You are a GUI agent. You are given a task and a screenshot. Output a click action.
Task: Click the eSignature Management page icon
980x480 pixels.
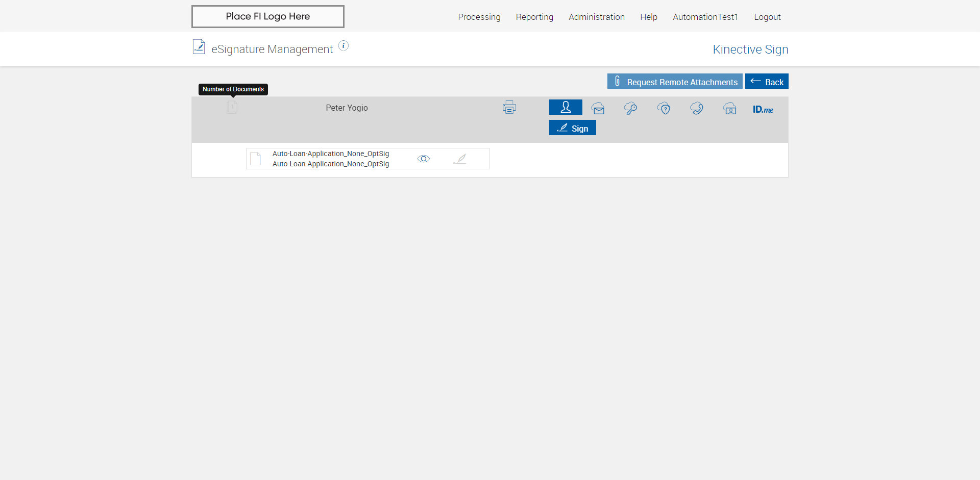199,47
